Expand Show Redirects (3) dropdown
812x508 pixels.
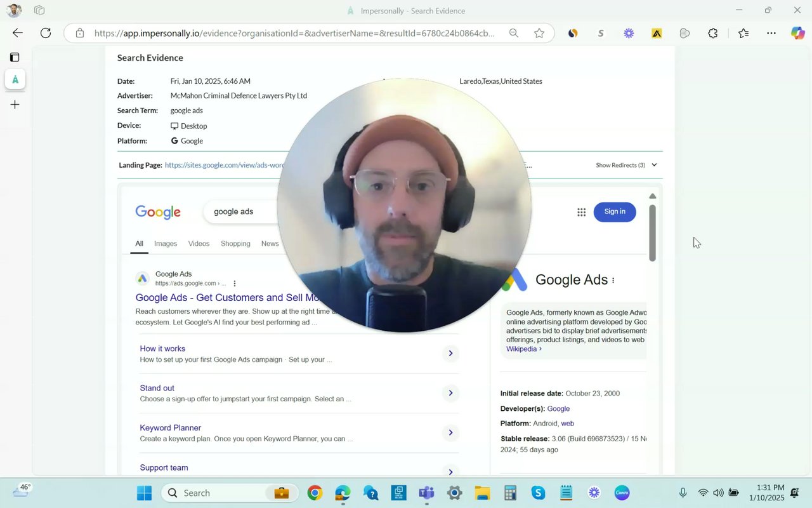click(626, 165)
